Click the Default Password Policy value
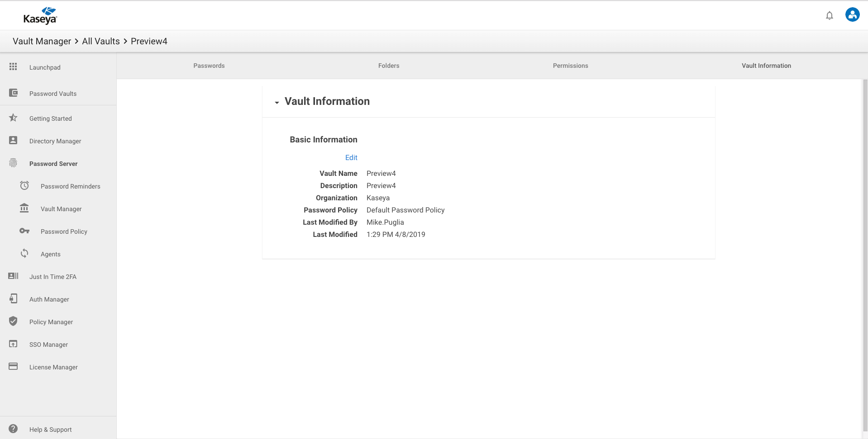The width and height of the screenshot is (868, 439). pos(405,210)
